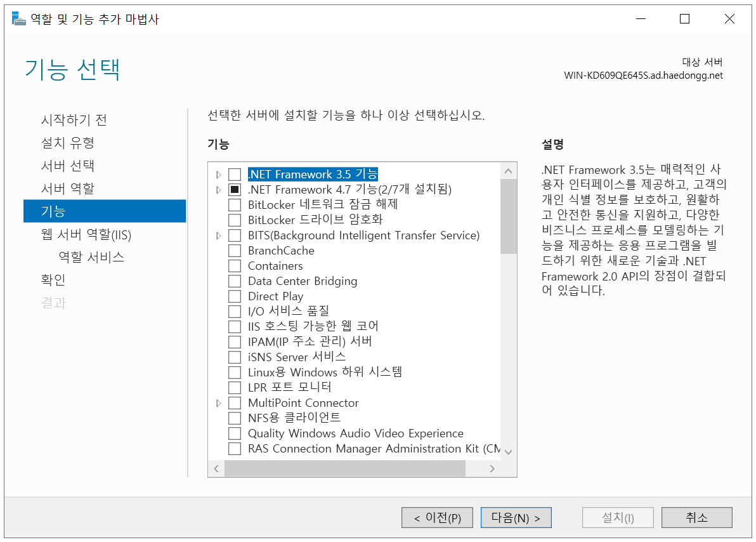756x542 pixels.
Task: Click the 다음(N) button
Action: point(516,518)
